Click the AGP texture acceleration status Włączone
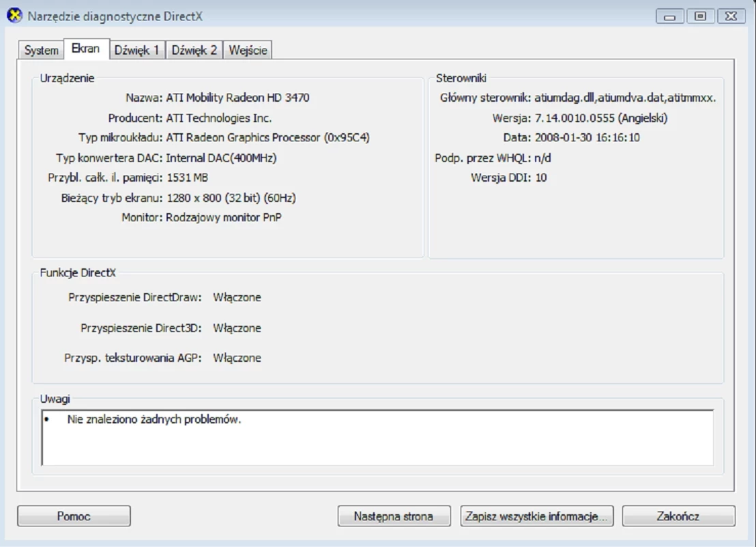Screen dimensions: 756x547 click(x=237, y=358)
